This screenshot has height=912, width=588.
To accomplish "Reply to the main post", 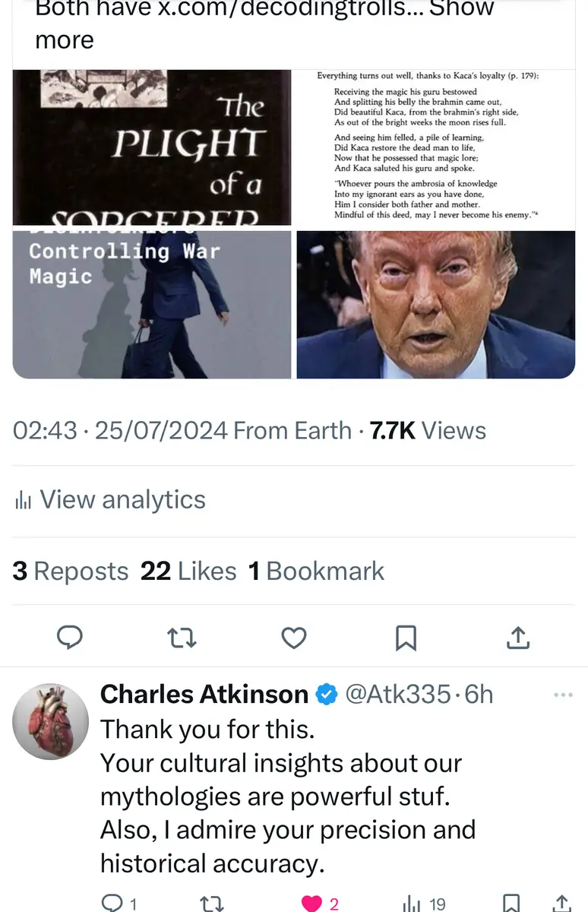I will (70, 638).
